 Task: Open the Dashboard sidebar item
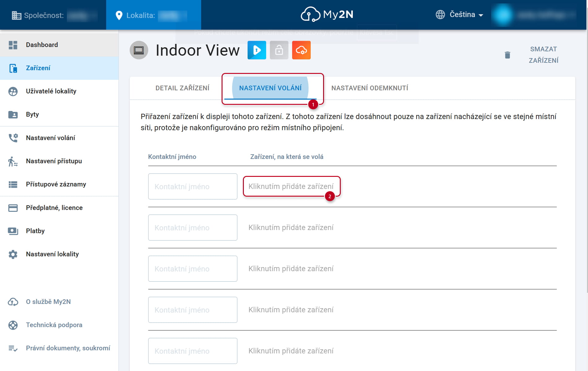tap(59, 45)
